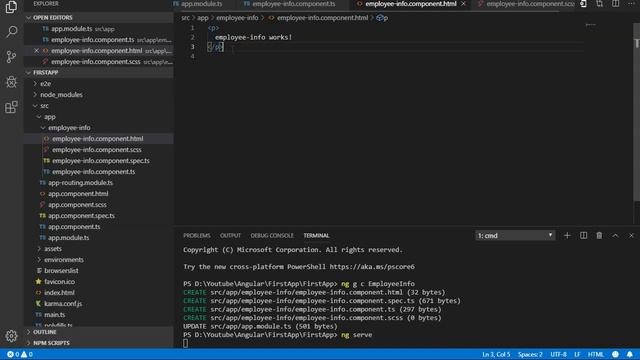Close employee-info.component.html in Open Editors
Screen dimensions: 640x360
coord(36,51)
